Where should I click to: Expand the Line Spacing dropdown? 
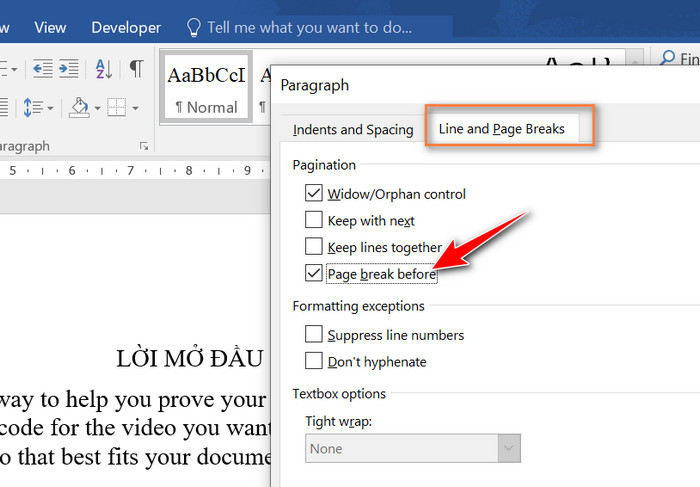pos(51,106)
